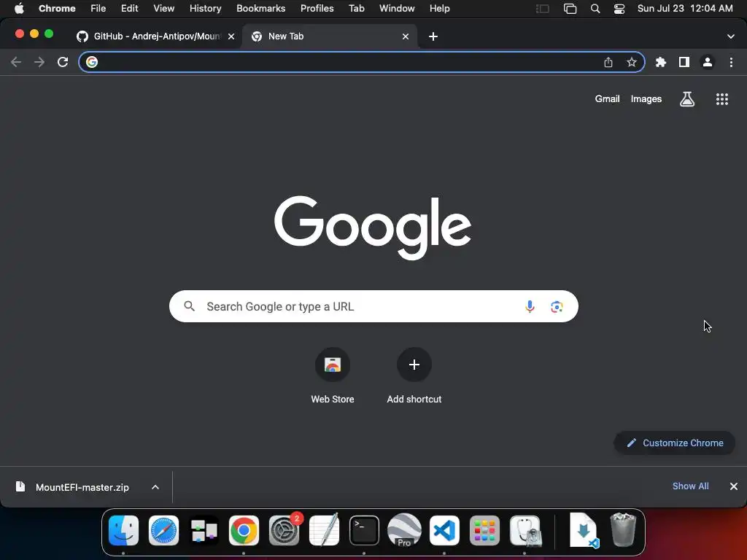Switch to the GitHub MountEFI tab

pos(155,36)
